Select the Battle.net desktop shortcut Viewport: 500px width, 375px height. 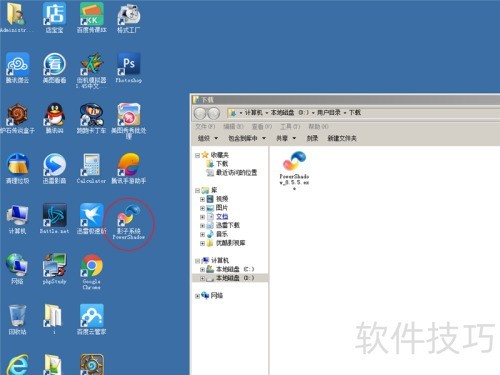coord(54,219)
